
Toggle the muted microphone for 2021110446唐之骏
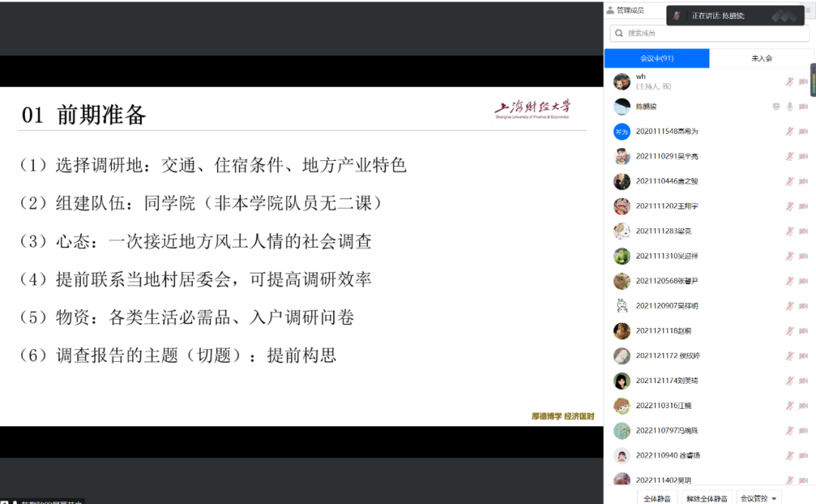click(x=790, y=180)
